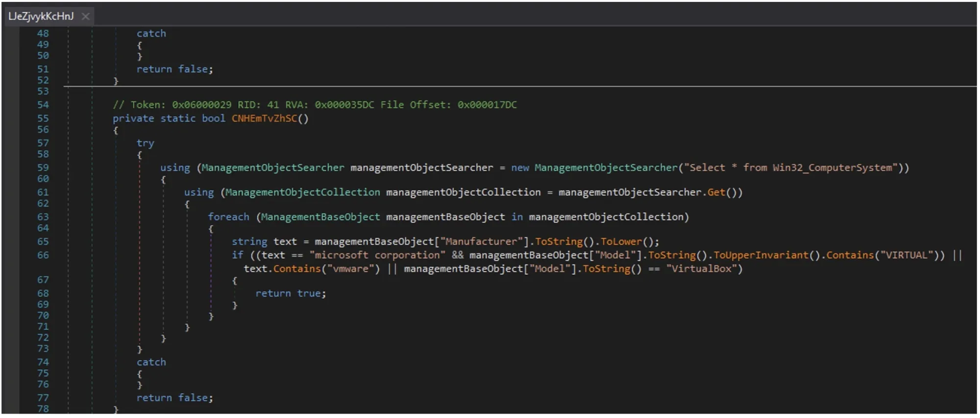Click the Token comment on line 54
The height and width of the screenshot is (418, 980).
tap(315, 105)
